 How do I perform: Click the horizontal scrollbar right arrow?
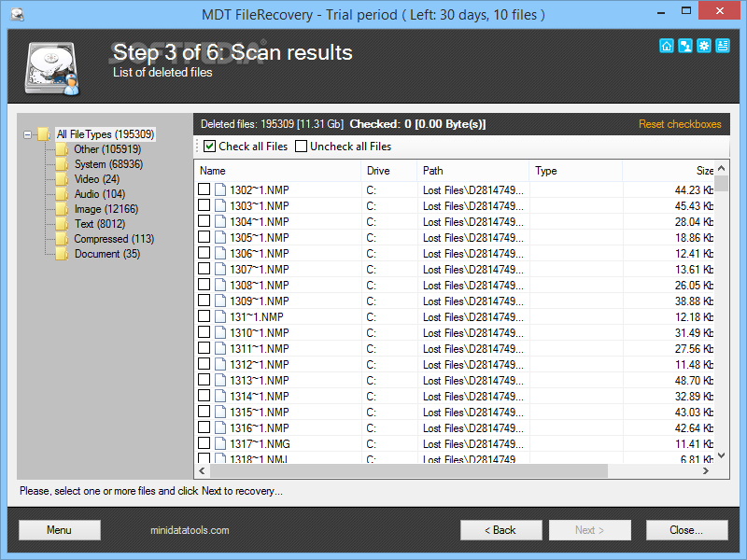[x=706, y=471]
